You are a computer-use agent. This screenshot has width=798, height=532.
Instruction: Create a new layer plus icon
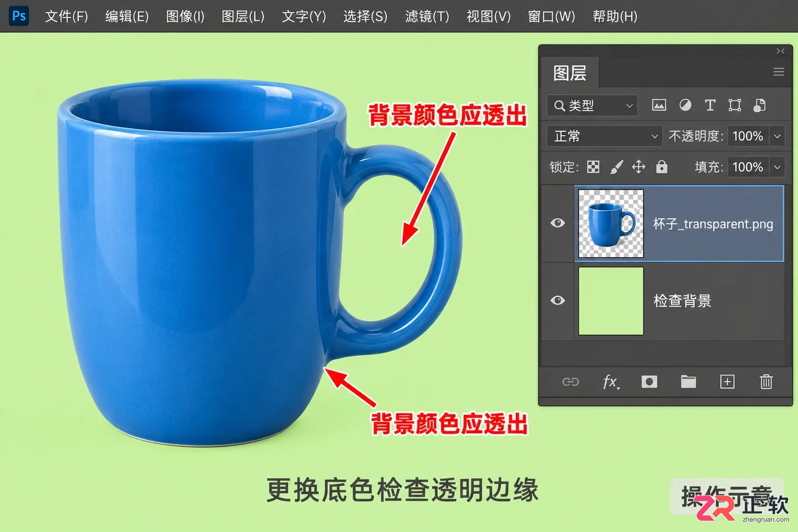pyautogui.click(x=727, y=382)
